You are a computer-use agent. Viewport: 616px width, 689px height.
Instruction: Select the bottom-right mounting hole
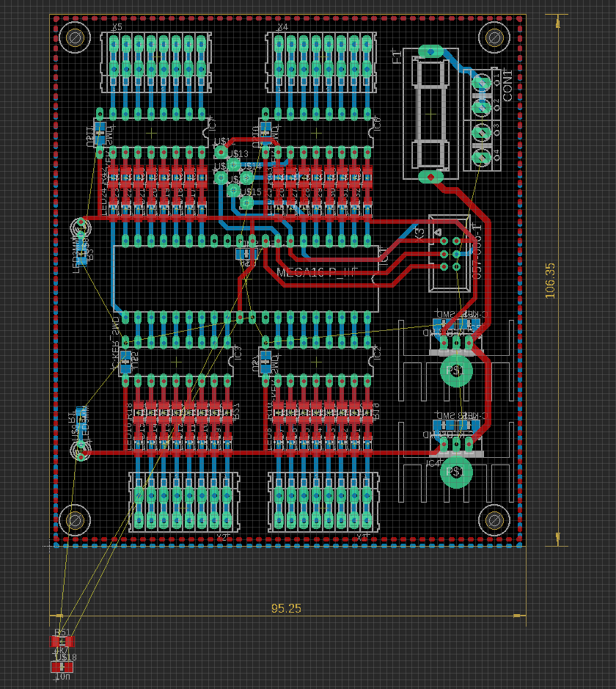tap(494, 520)
